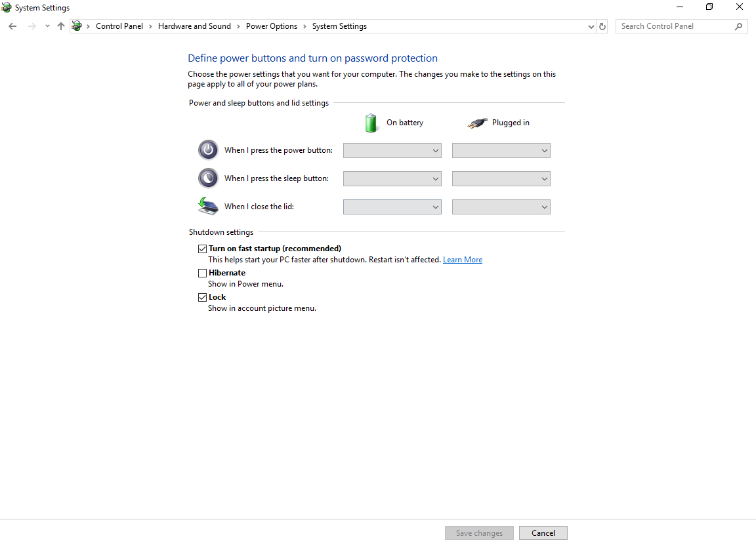The width and height of the screenshot is (756, 547).
Task: Expand arrow after Power Options breadcrumb
Action: [x=304, y=26]
